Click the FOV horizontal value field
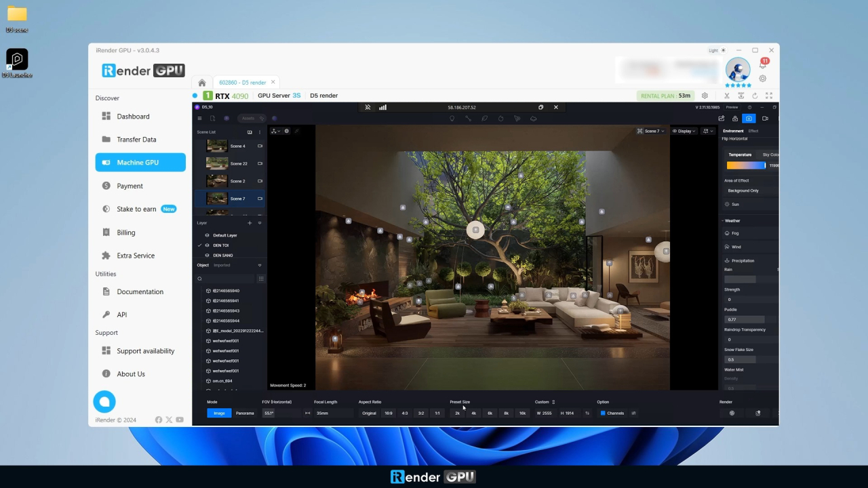Image resolution: width=868 pixels, height=488 pixels. [x=281, y=413]
